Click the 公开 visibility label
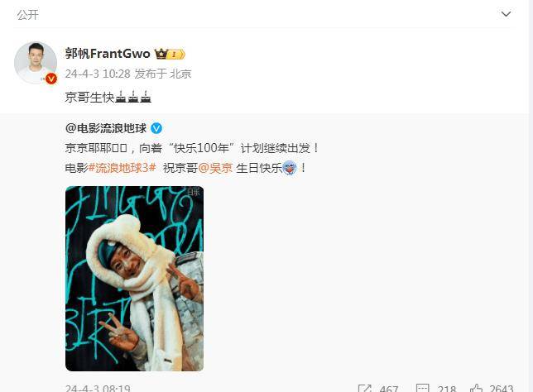The height and width of the screenshot is (392, 533). coord(28,15)
